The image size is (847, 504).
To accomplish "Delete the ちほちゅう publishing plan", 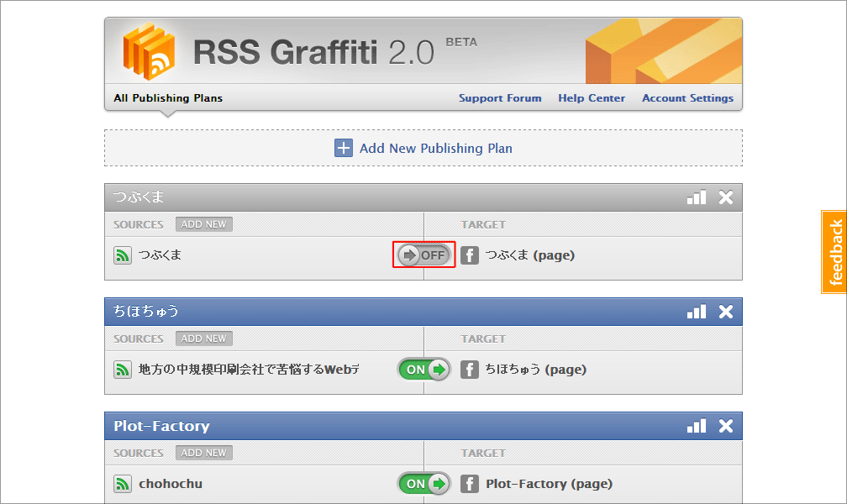I will [x=726, y=312].
